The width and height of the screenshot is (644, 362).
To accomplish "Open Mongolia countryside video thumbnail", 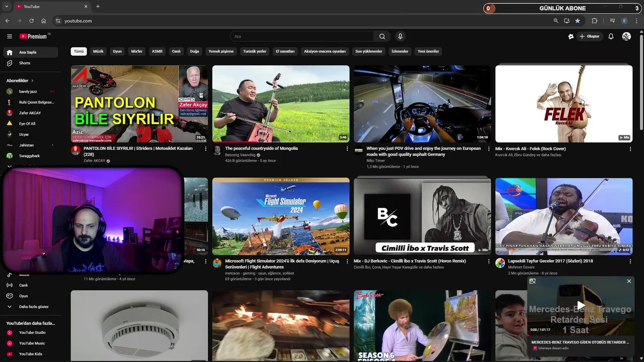I will (x=281, y=104).
